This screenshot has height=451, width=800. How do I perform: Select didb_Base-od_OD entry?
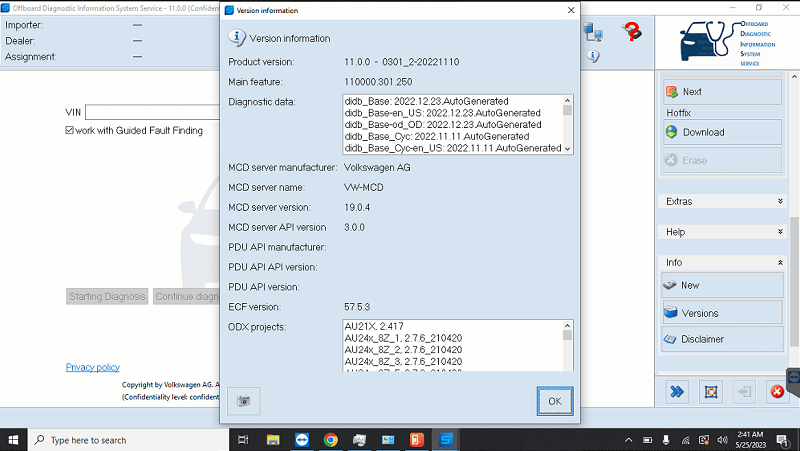point(443,124)
